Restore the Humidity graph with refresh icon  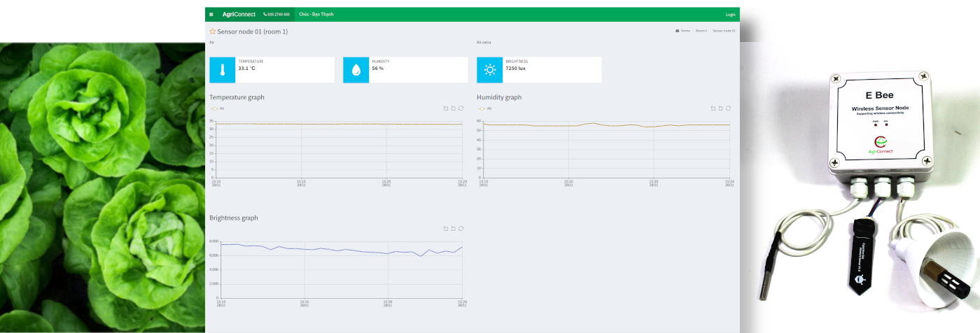(729, 108)
